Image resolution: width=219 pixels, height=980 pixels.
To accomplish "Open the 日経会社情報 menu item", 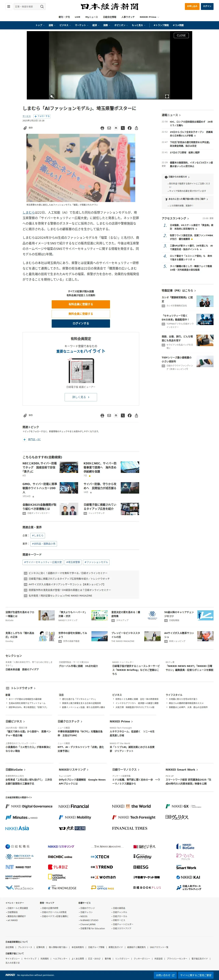I will tap(110, 17).
